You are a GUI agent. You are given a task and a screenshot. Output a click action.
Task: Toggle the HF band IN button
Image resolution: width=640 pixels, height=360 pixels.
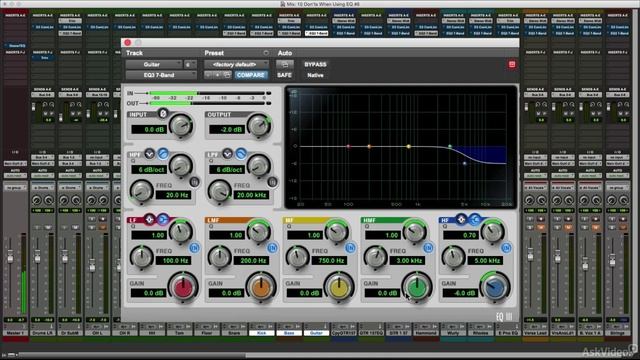(x=506, y=248)
